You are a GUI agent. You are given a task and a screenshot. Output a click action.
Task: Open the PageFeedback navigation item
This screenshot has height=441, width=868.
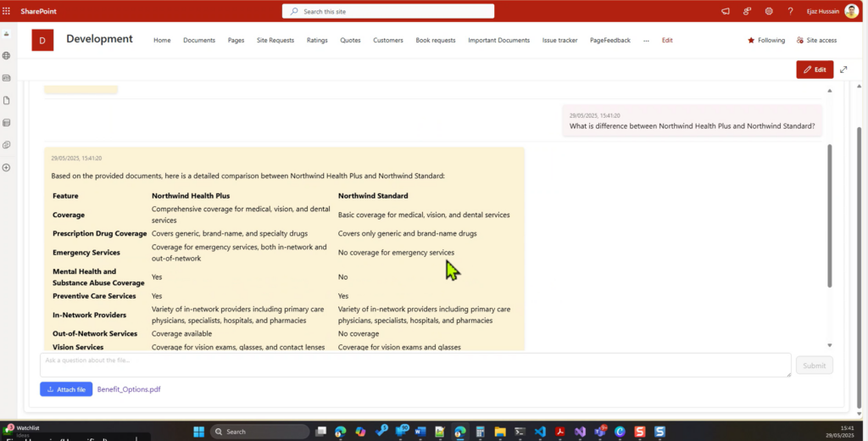pos(610,41)
